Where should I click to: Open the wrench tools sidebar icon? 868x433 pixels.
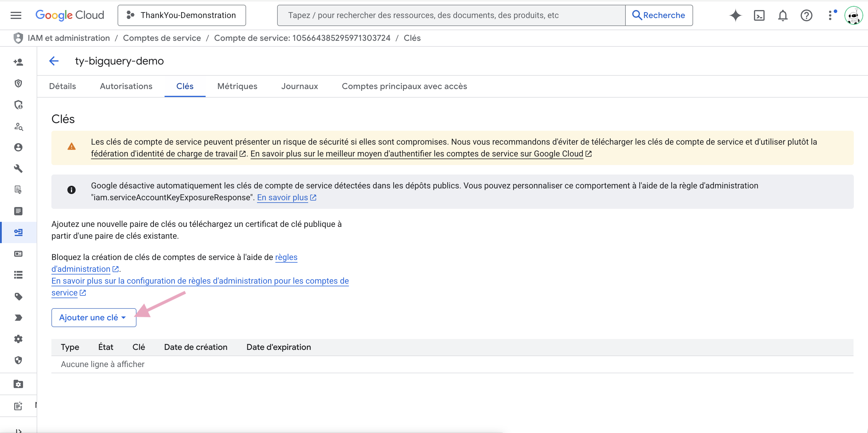click(x=18, y=168)
